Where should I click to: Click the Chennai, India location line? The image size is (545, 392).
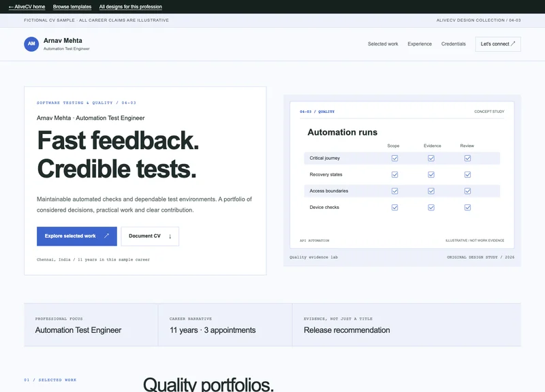[93, 259]
